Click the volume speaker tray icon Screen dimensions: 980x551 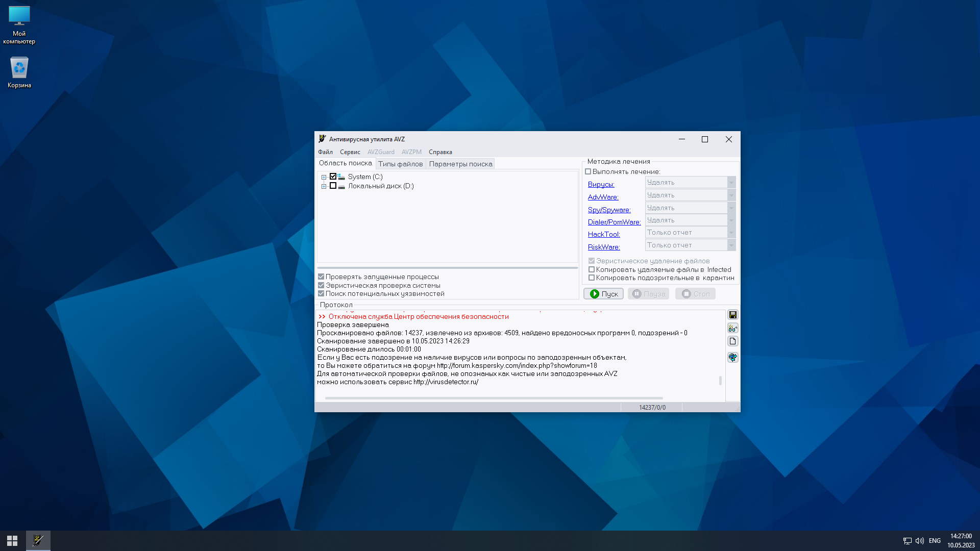point(919,541)
